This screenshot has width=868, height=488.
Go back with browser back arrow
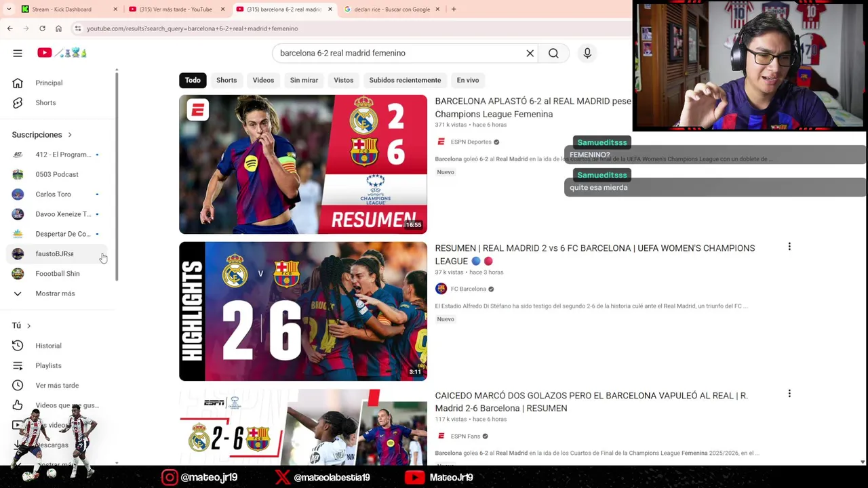(9, 28)
